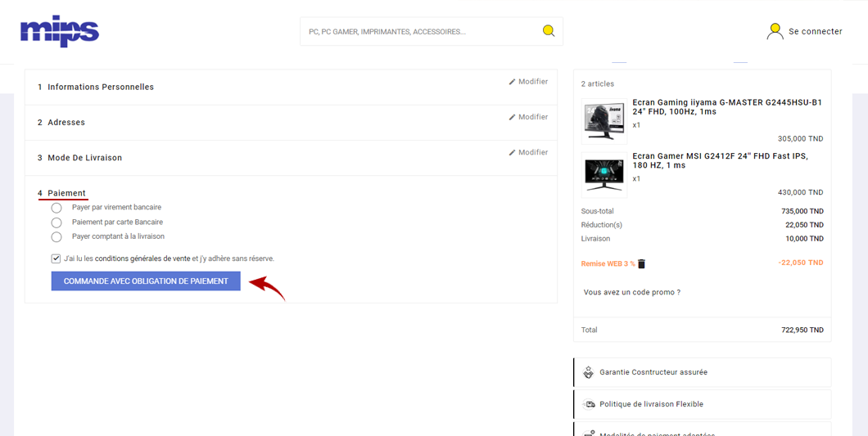
Task: Open step 4 Paiement heading
Action: [61, 192]
